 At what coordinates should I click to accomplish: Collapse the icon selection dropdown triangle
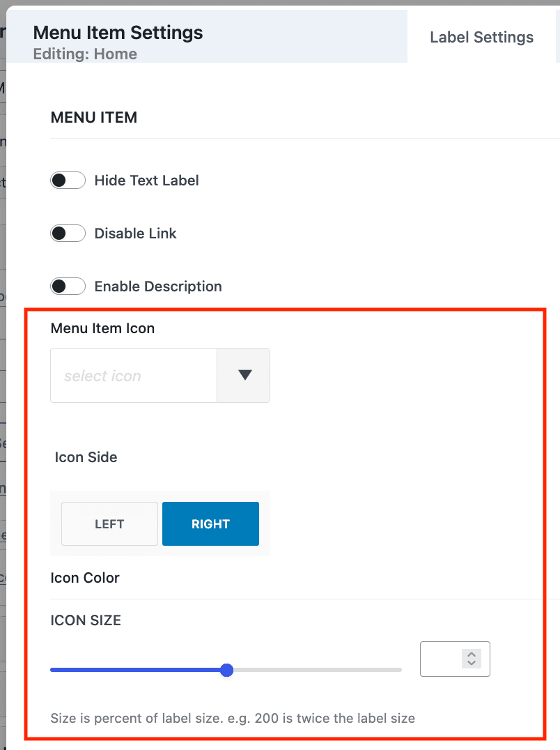pyautogui.click(x=244, y=375)
